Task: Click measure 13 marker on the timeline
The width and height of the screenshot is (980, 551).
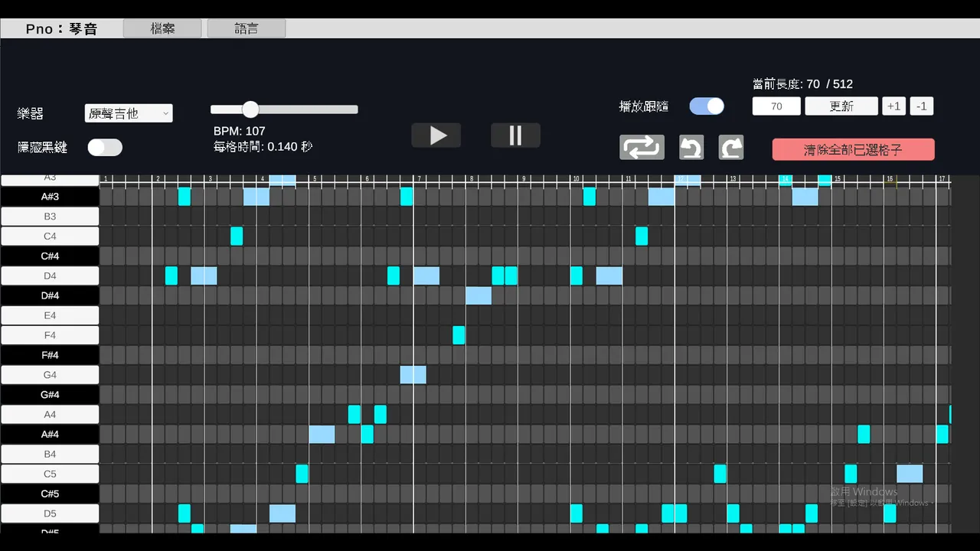Action: pyautogui.click(x=732, y=180)
